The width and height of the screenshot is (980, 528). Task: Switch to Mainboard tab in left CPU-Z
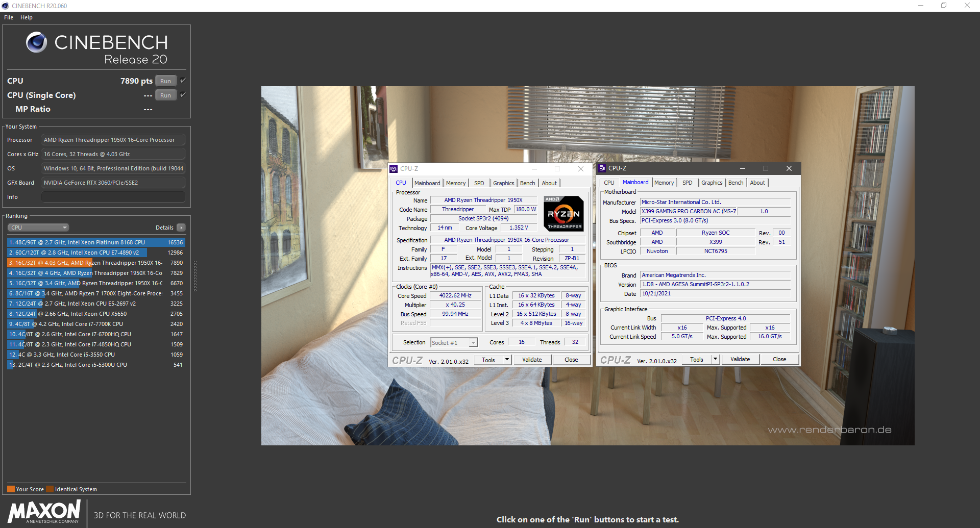(427, 183)
